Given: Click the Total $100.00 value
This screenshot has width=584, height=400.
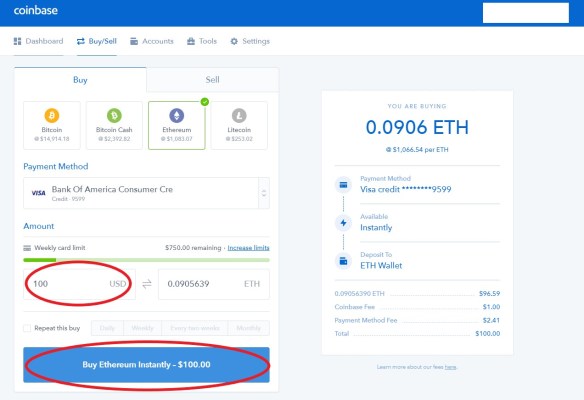Looking at the screenshot, I should click(488, 334).
